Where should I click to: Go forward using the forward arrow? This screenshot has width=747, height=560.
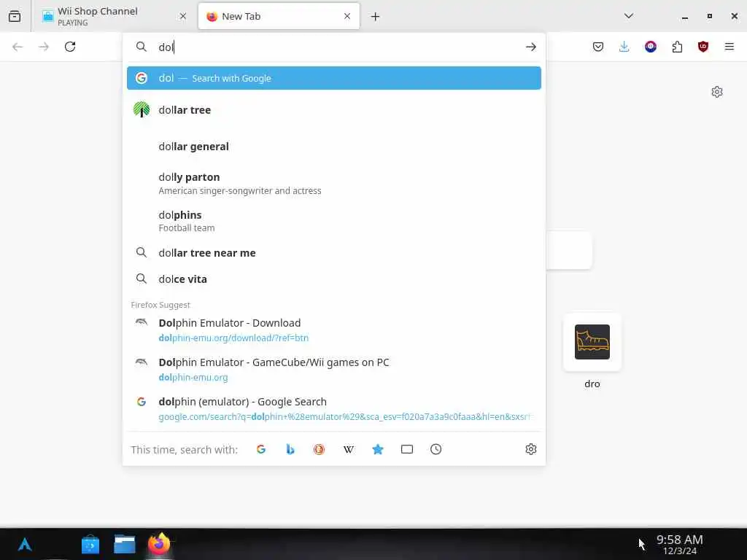click(44, 47)
